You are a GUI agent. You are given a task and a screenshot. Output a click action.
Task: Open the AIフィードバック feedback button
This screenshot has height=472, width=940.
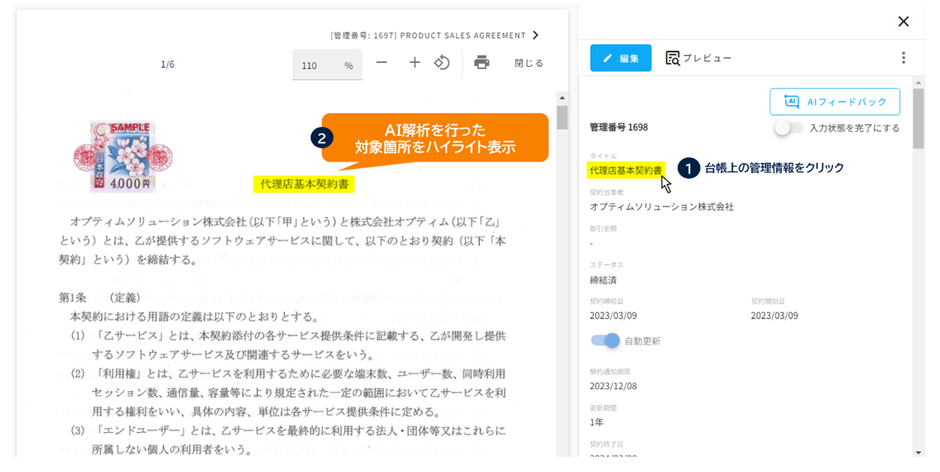click(835, 102)
